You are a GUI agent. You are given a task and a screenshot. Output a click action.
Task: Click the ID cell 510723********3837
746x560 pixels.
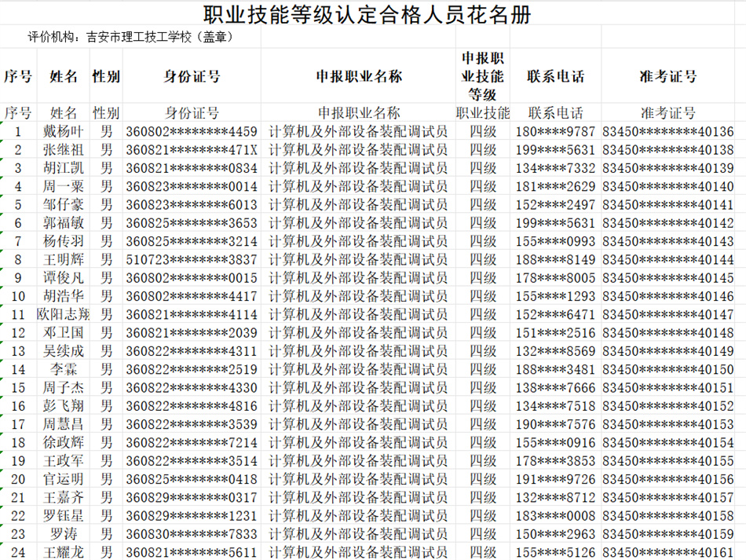(192, 259)
